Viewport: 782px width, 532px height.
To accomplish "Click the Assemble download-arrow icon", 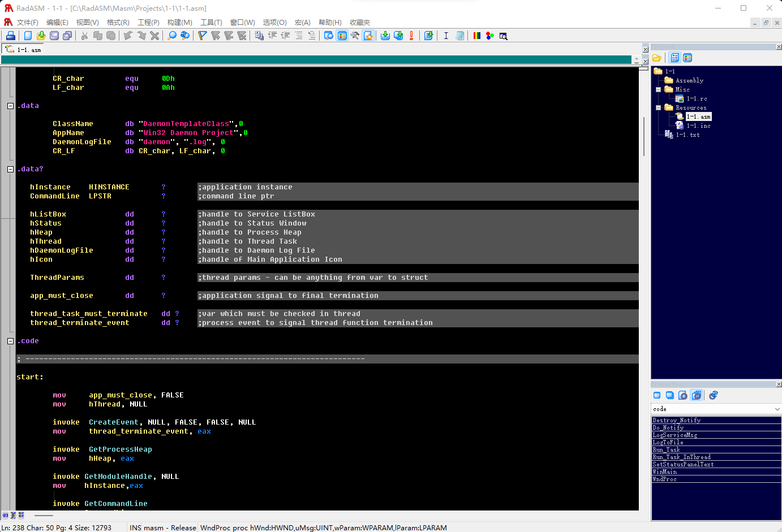I will 385,36.
